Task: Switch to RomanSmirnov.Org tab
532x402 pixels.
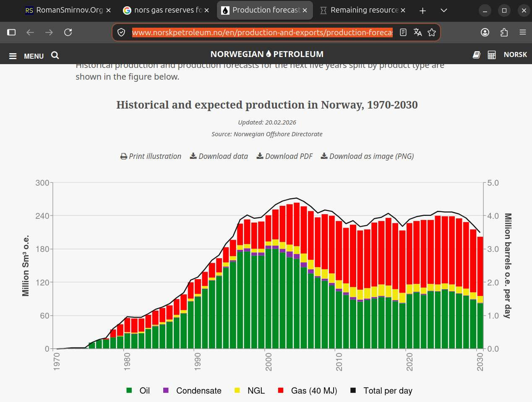Action: pyautogui.click(x=68, y=10)
